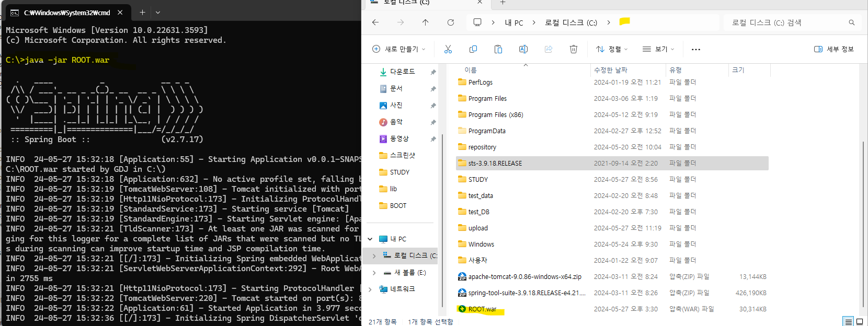Select the PerfLogs folder

click(x=612, y=82)
